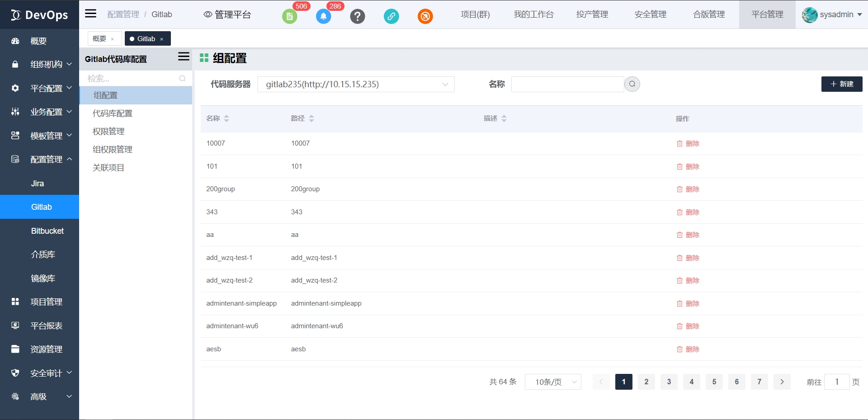Click the teal link icon
Screen dimensions: 868x420
[391, 17]
